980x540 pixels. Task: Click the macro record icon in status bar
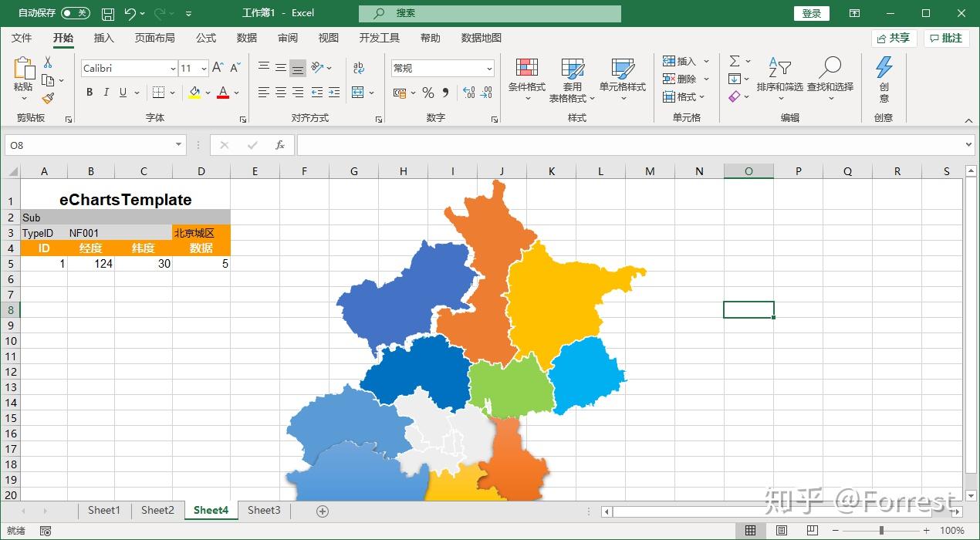pyautogui.click(x=46, y=531)
